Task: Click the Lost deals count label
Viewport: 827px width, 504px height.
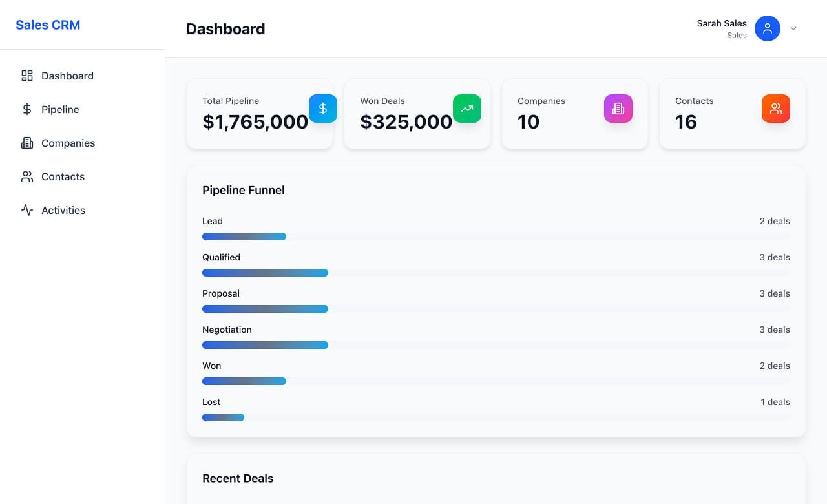Action: pos(775,402)
